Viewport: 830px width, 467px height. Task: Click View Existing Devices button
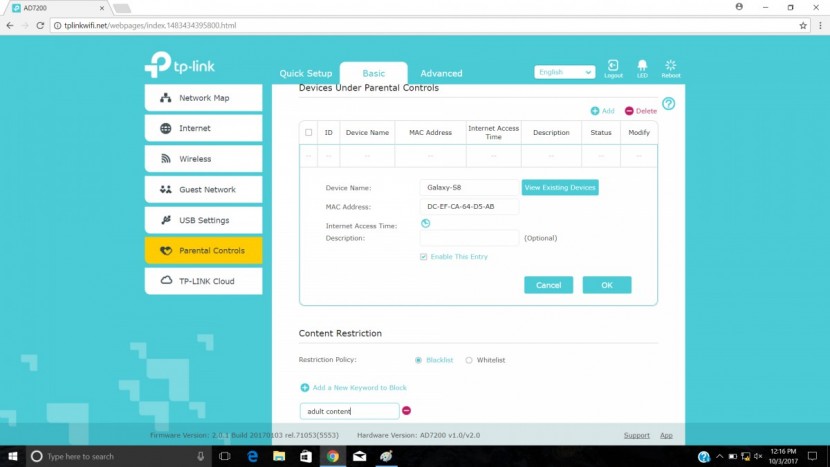point(560,187)
